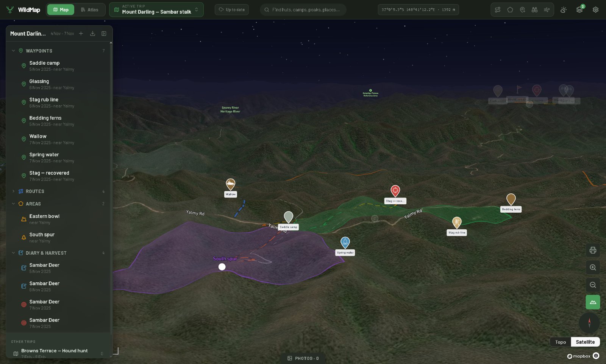
Task: Click the Stag rub line marker
Action: [x=457, y=222]
